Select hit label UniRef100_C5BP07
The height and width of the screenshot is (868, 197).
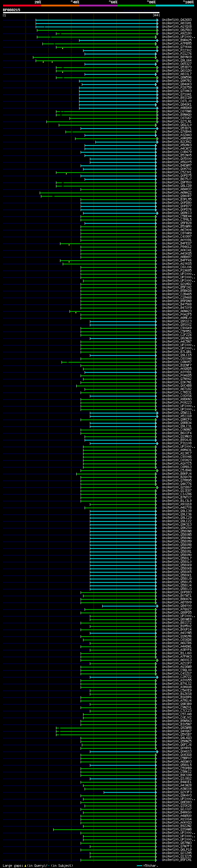tap(177, 758)
